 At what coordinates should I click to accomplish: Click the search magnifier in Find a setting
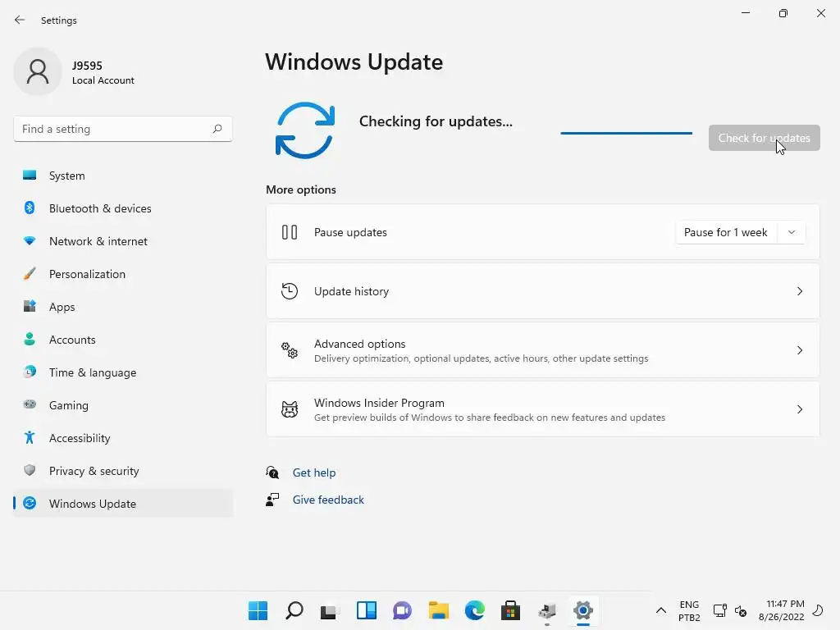click(217, 129)
